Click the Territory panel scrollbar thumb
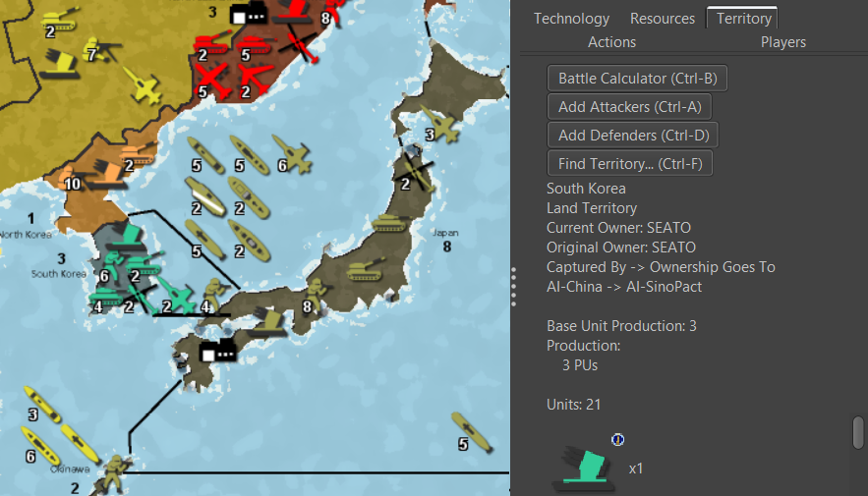 tap(858, 432)
